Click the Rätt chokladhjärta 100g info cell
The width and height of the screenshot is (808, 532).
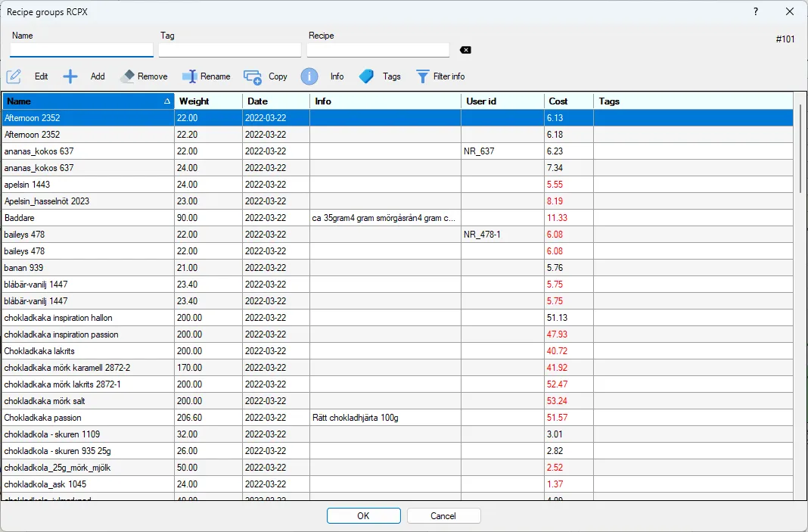(x=385, y=418)
